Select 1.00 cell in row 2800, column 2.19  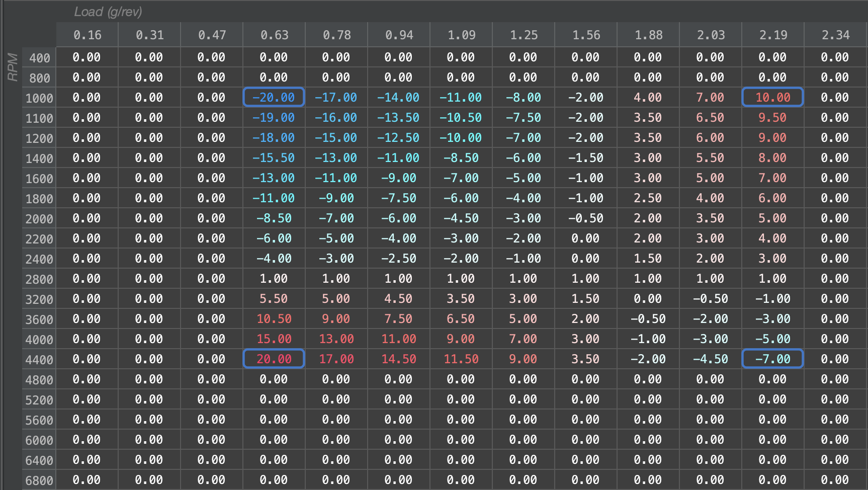pos(773,278)
